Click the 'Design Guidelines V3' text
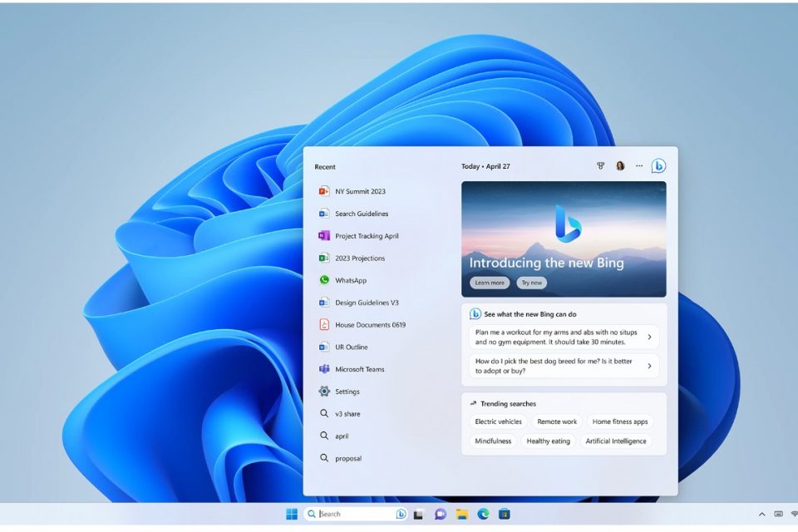Screen dimensions: 798x532 click(x=367, y=303)
